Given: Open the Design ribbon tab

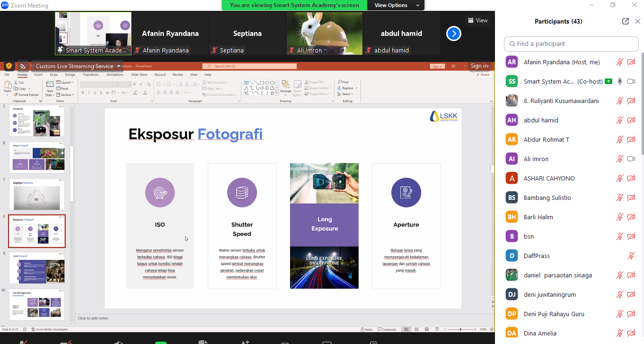Looking at the screenshot, I should (70, 75).
